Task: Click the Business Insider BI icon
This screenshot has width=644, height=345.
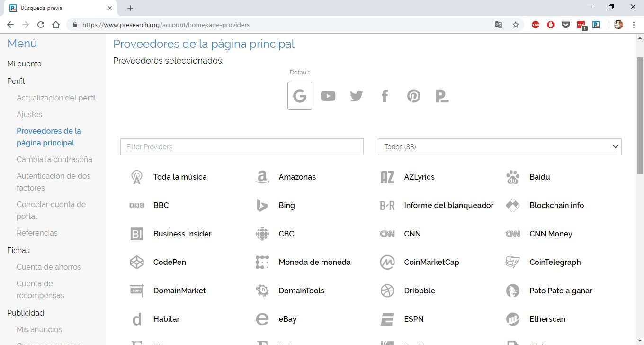Action: coord(137,234)
